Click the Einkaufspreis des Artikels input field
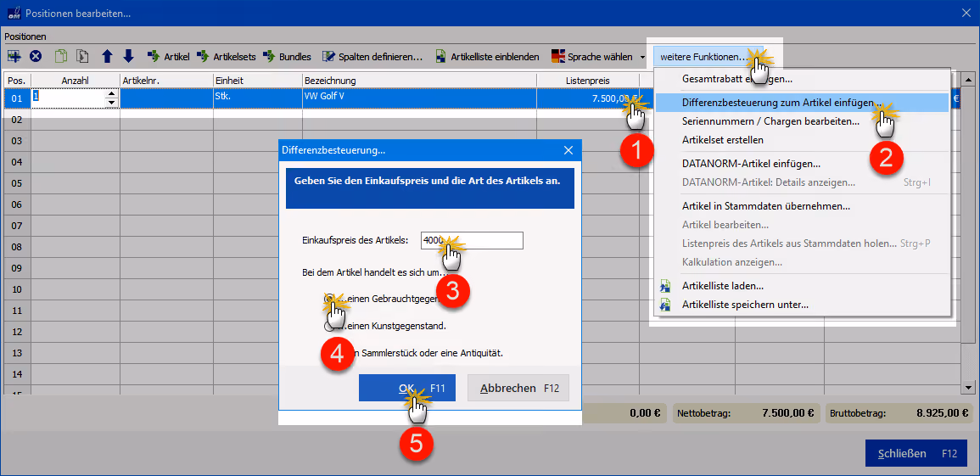This screenshot has width=980, height=476. (x=472, y=240)
